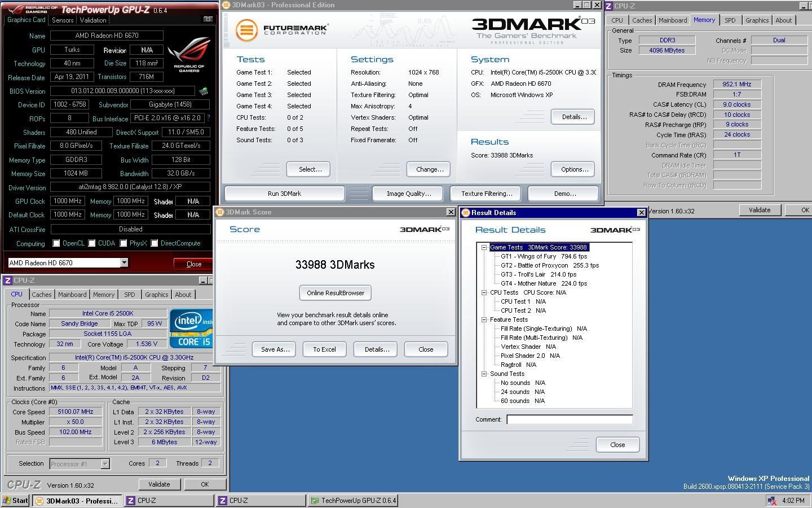Open the Mainboard tab in lower CPU-Z window
This screenshot has width=812, height=508.
click(72, 295)
